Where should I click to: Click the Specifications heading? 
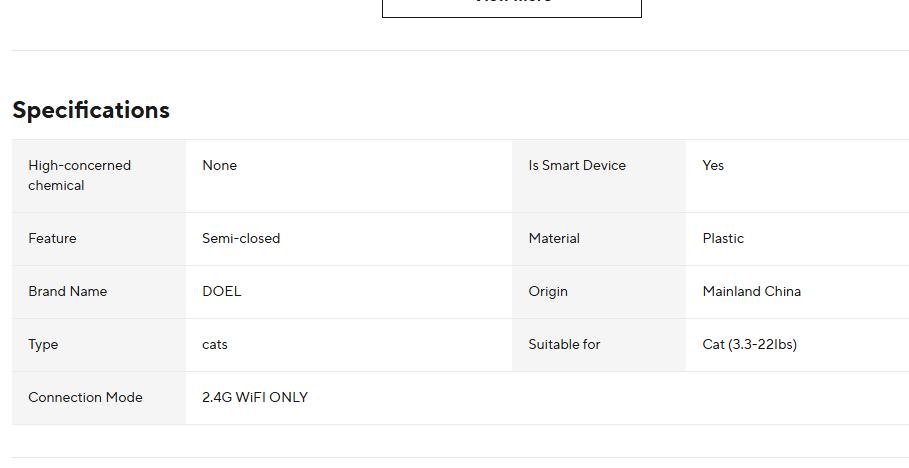91,110
